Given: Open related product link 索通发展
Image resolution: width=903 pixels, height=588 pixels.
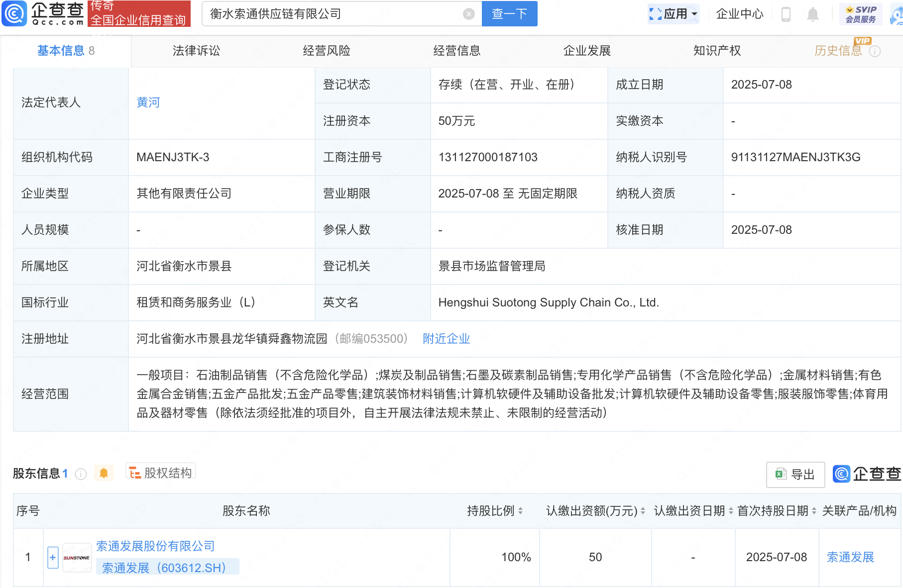Looking at the screenshot, I should point(850,557).
